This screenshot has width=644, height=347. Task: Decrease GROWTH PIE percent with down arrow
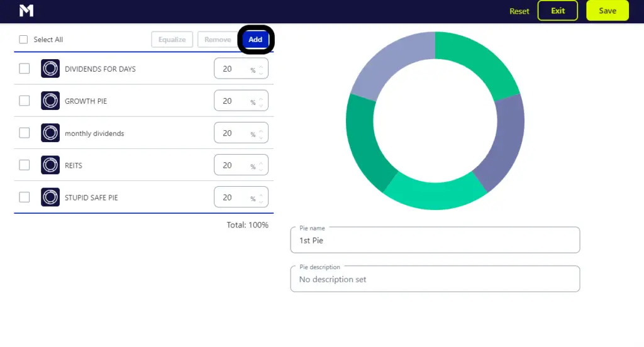[261, 105]
